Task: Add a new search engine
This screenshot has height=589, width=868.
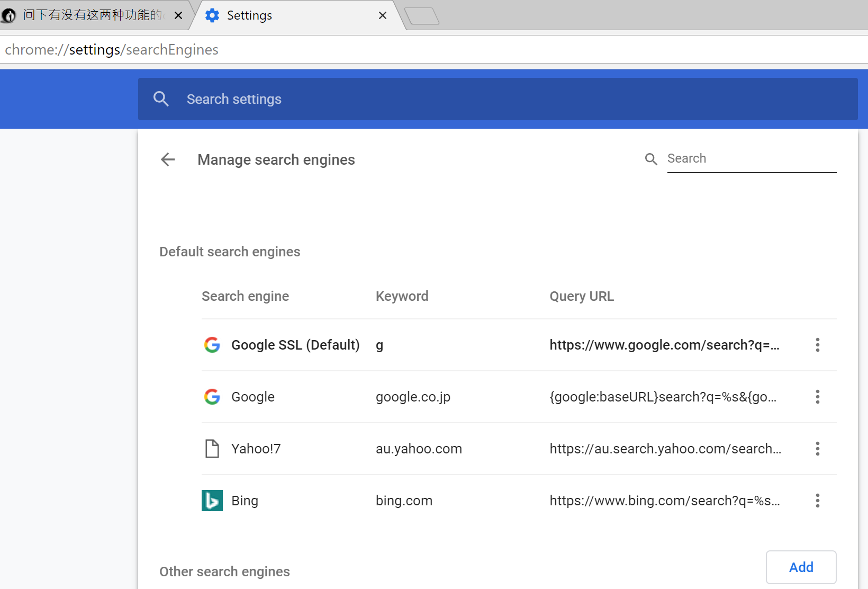Action: click(801, 567)
